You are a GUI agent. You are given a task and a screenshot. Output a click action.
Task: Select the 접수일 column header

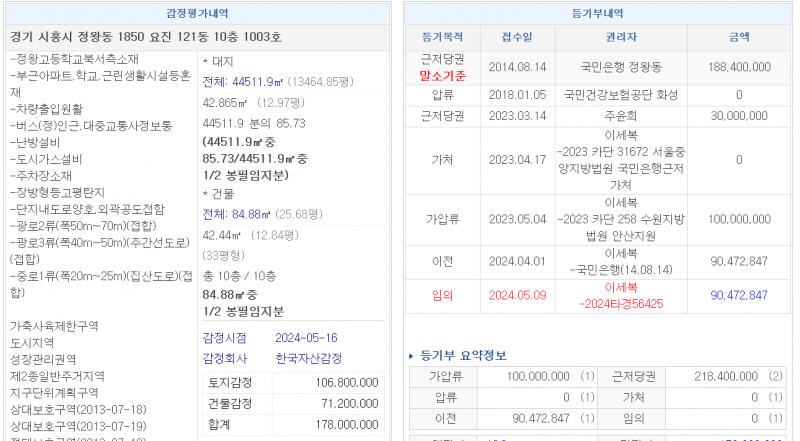pyautogui.click(x=517, y=37)
